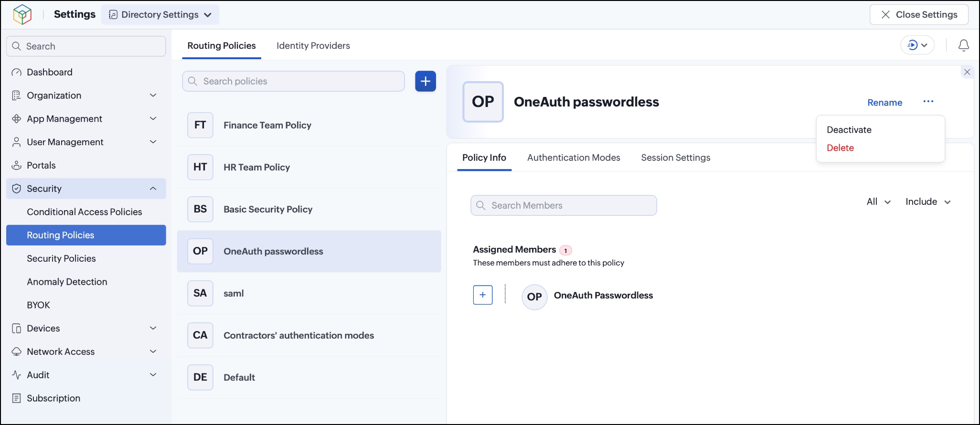The image size is (980, 425).
Task: Click the Organization building icon
Action: pos(17,96)
